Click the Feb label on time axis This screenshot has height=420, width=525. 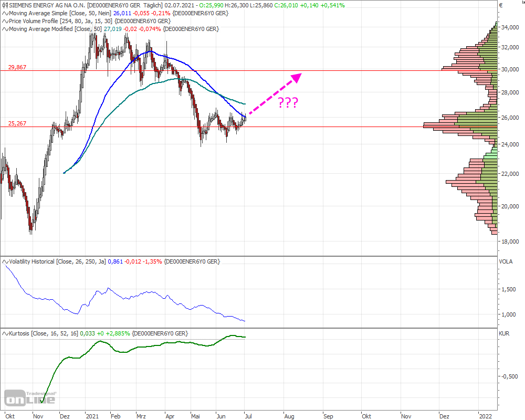(115, 416)
